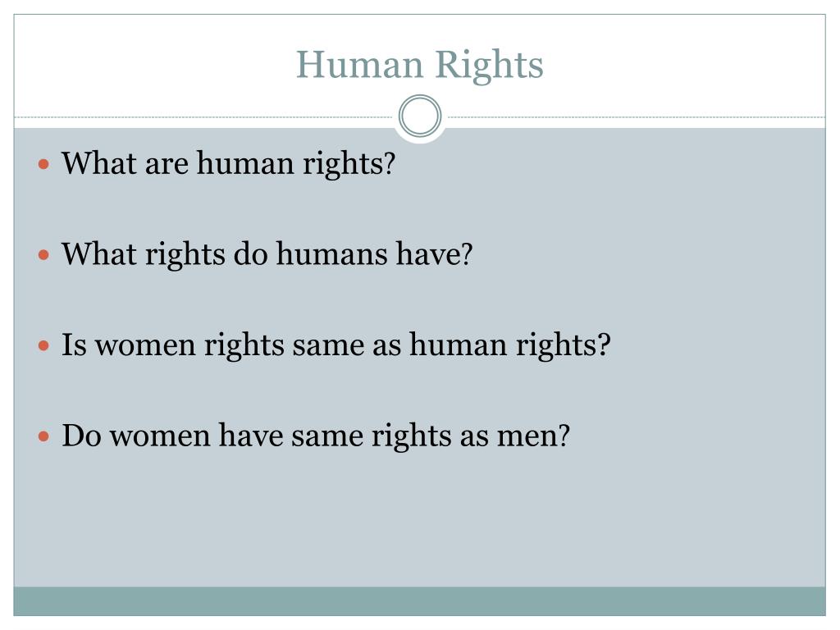Image resolution: width=840 pixels, height=630 pixels.
Task: Click the dashed line right of the circle
Action: tap(637, 116)
